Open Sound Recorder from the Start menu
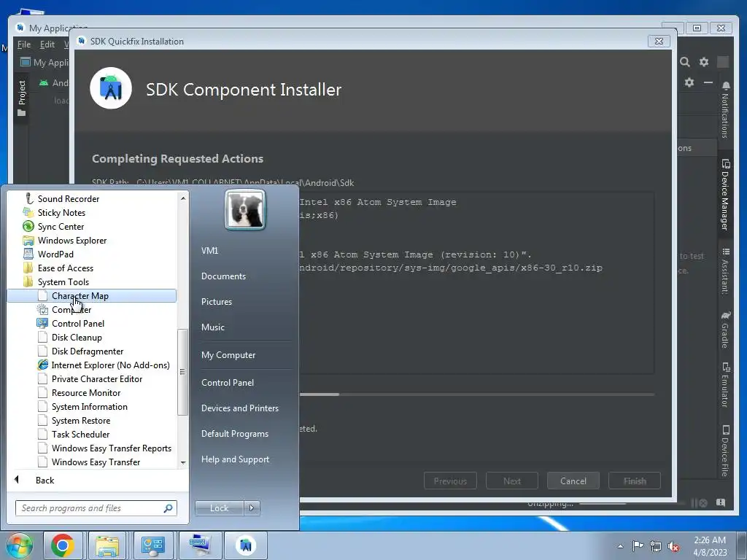This screenshot has width=747, height=560. click(68, 198)
